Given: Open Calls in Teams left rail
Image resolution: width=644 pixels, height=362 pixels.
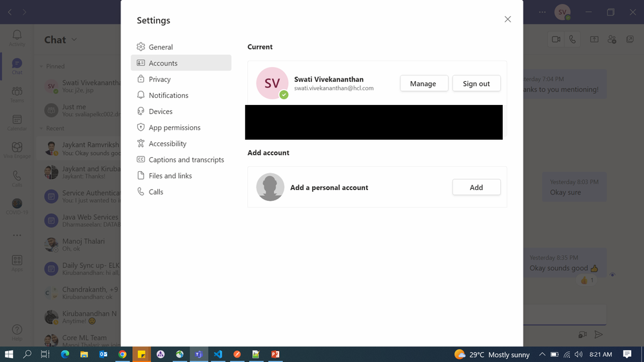Looking at the screenshot, I should [17, 178].
